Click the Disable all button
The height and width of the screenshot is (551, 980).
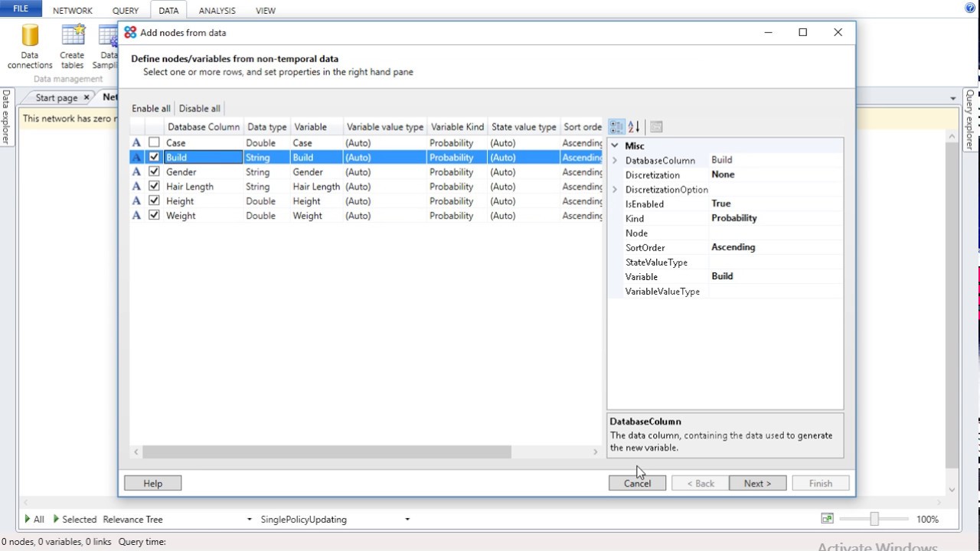(200, 109)
